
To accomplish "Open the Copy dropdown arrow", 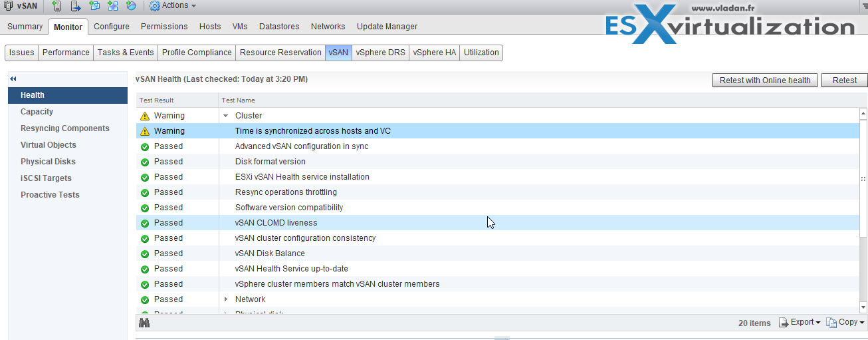I will (862, 323).
